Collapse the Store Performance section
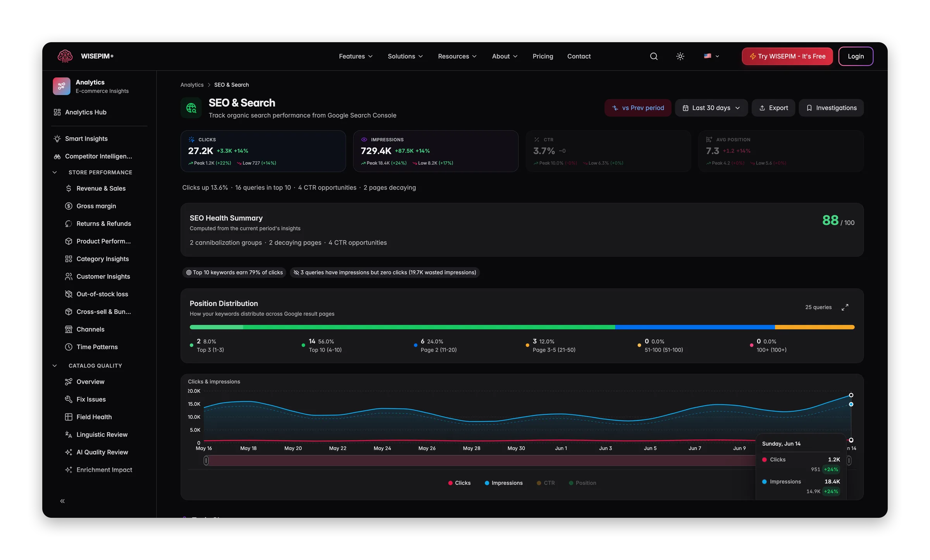Screen dimensions: 930x560 click(x=55, y=172)
